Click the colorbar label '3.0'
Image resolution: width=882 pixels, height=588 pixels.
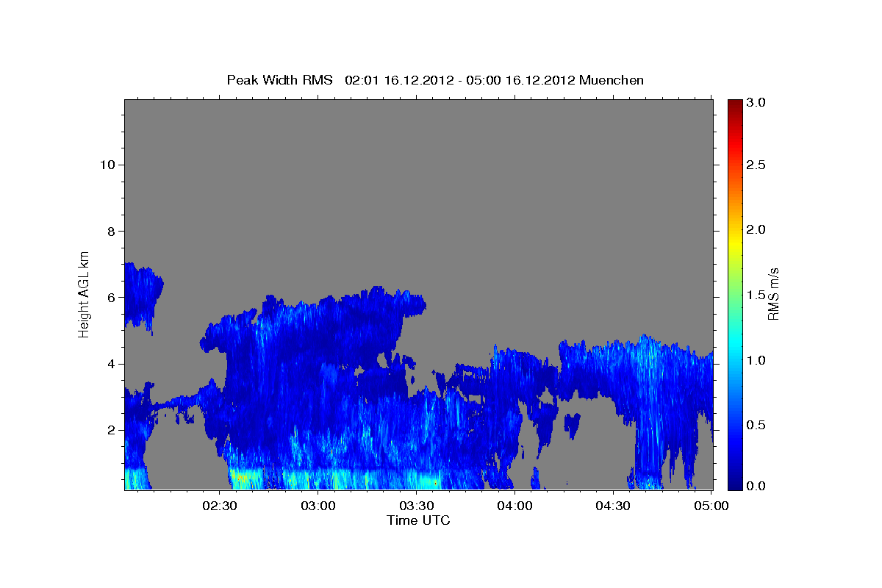[757, 102]
